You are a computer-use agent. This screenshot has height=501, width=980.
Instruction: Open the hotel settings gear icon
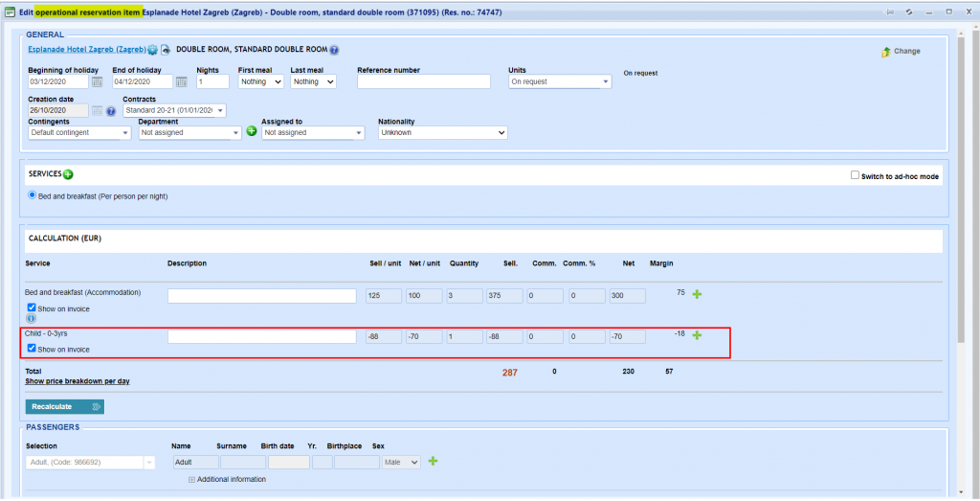point(152,50)
